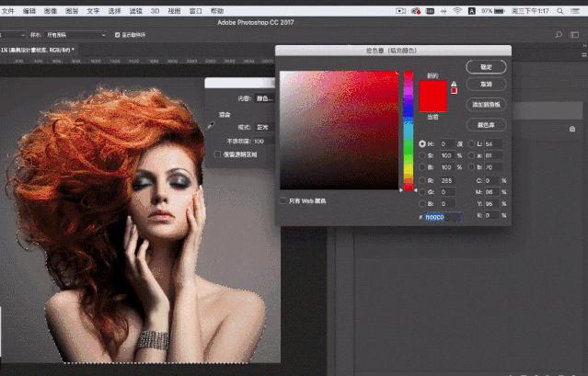Click the out-of-gamut warning triangle icon
The image size is (588, 376).
pyautogui.click(x=454, y=84)
